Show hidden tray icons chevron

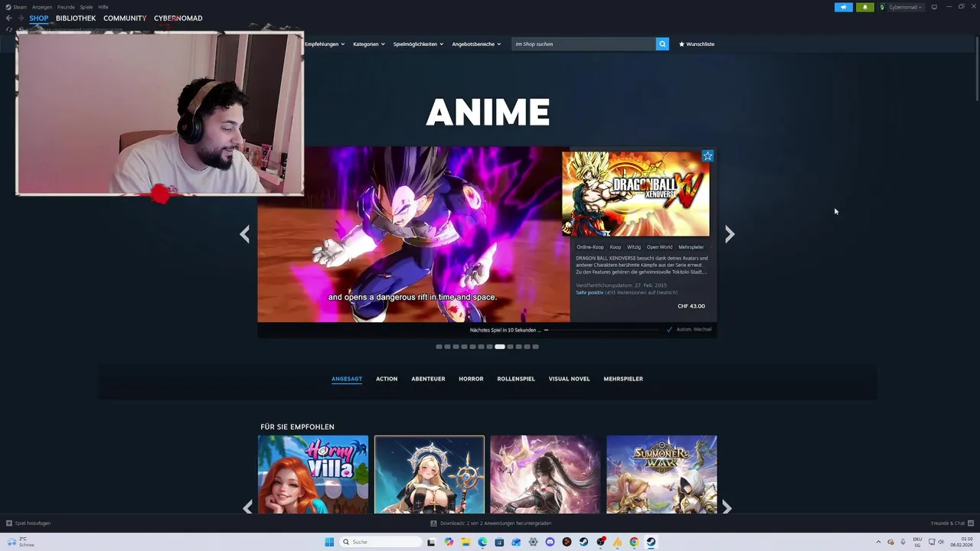tap(878, 542)
